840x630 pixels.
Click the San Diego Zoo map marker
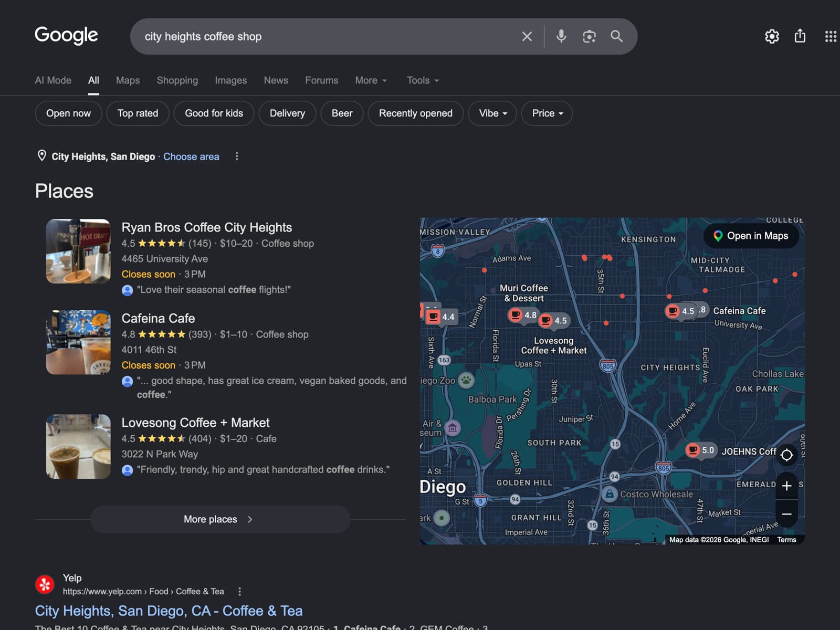(x=466, y=380)
